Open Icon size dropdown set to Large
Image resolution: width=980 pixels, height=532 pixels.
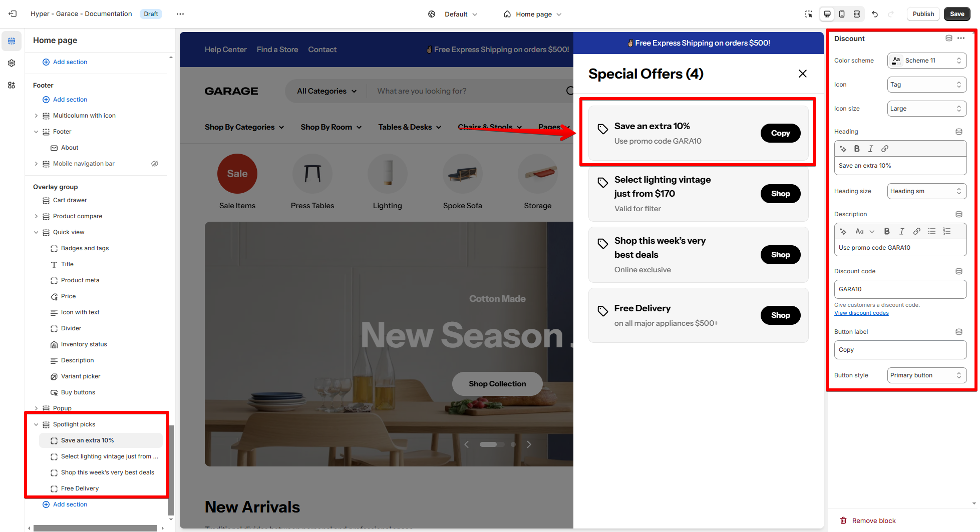[x=927, y=109]
